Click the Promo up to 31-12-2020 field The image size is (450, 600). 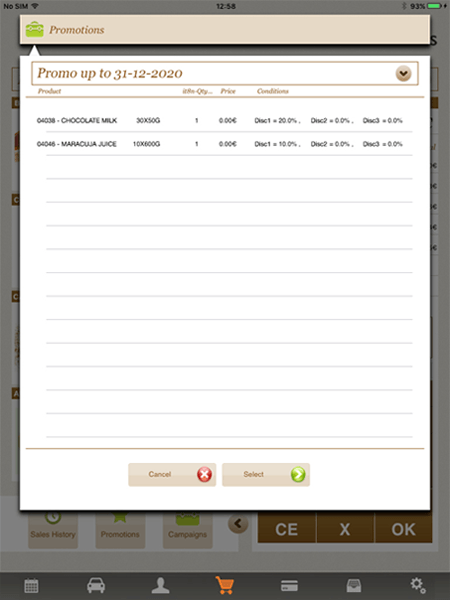click(225, 73)
